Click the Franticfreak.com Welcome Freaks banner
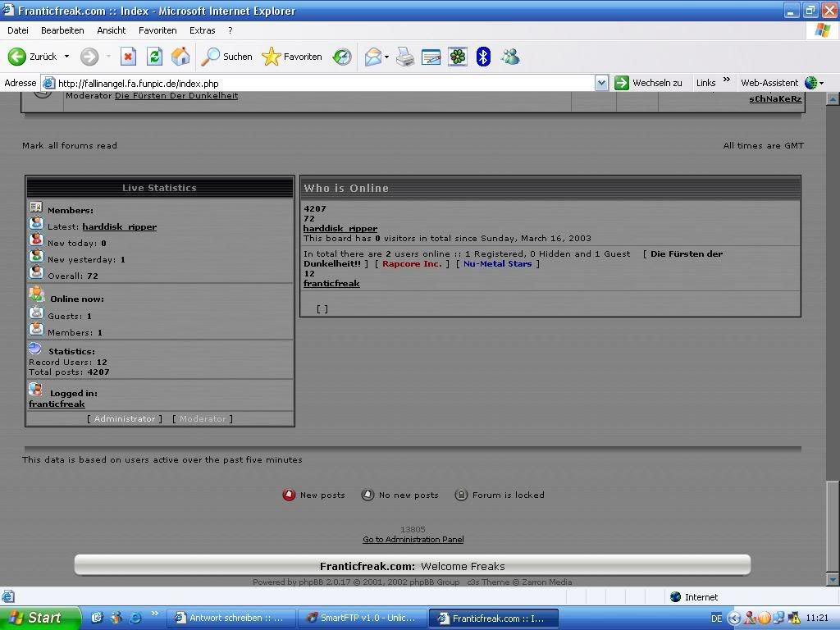This screenshot has width=840, height=630. coord(413,566)
